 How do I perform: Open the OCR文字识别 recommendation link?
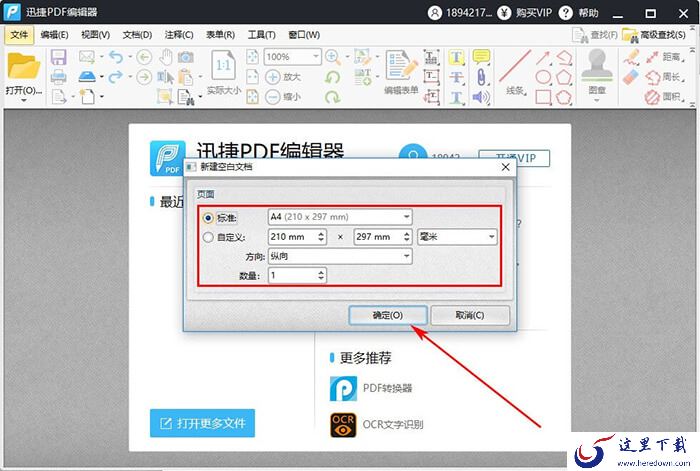[376, 425]
